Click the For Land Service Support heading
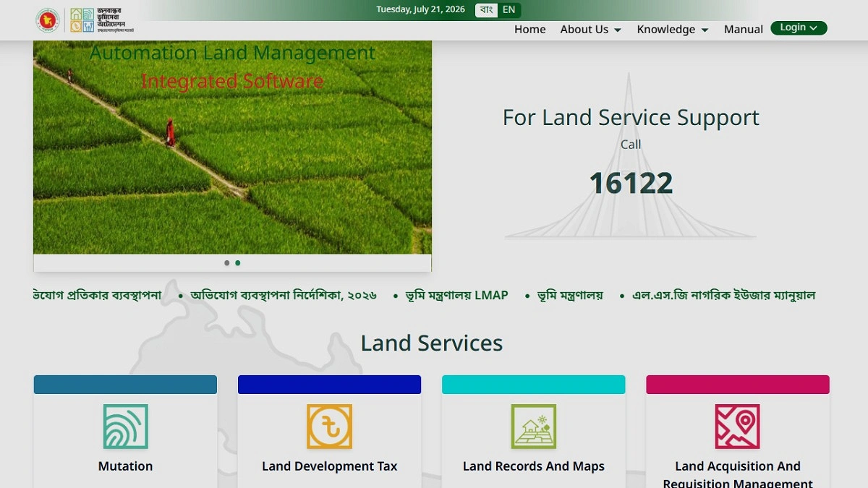868x488 pixels. click(631, 118)
